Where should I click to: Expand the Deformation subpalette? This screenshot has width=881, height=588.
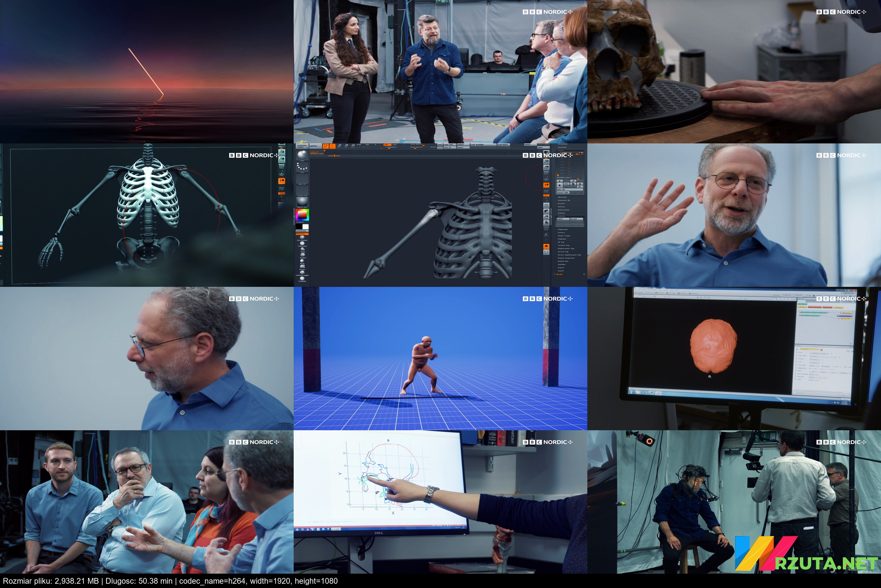564,210
